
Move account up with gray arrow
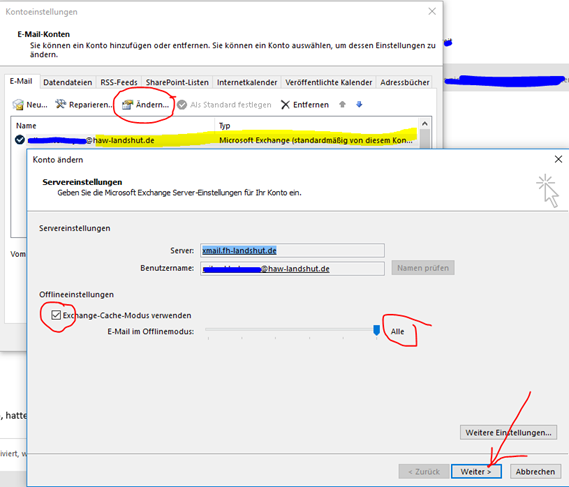342,105
